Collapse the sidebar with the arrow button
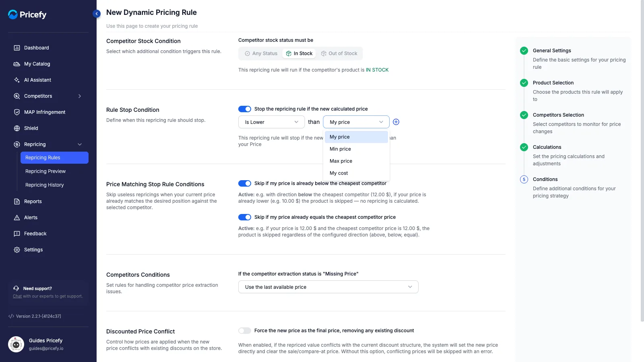The height and width of the screenshot is (362, 644). tap(97, 14)
